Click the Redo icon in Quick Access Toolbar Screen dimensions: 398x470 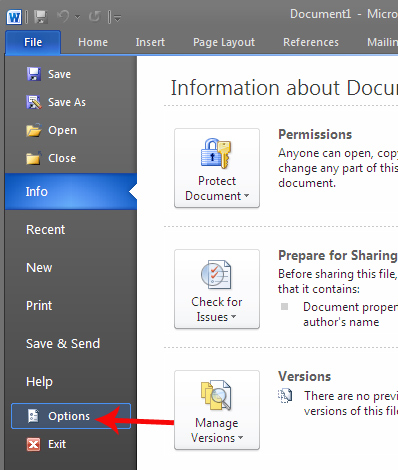click(94, 16)
